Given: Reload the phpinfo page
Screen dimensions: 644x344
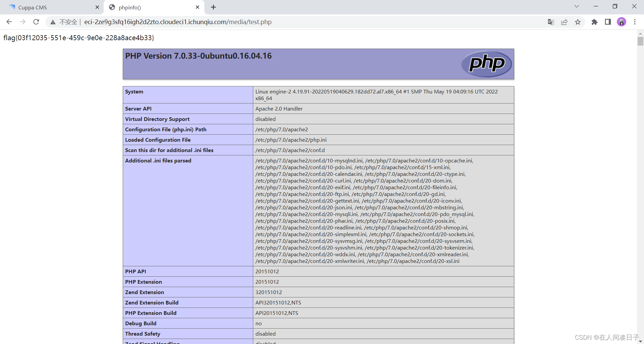Looking at the screenshot, I should point(36,22).
